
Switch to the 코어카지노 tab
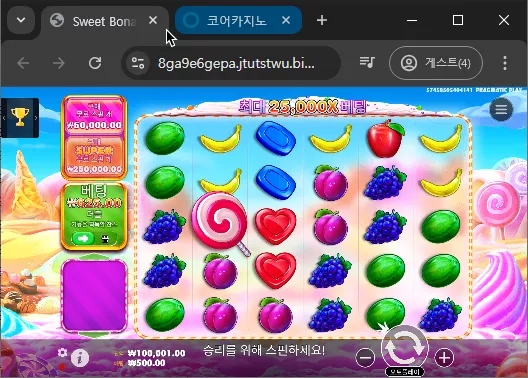(x=238, y=21)
